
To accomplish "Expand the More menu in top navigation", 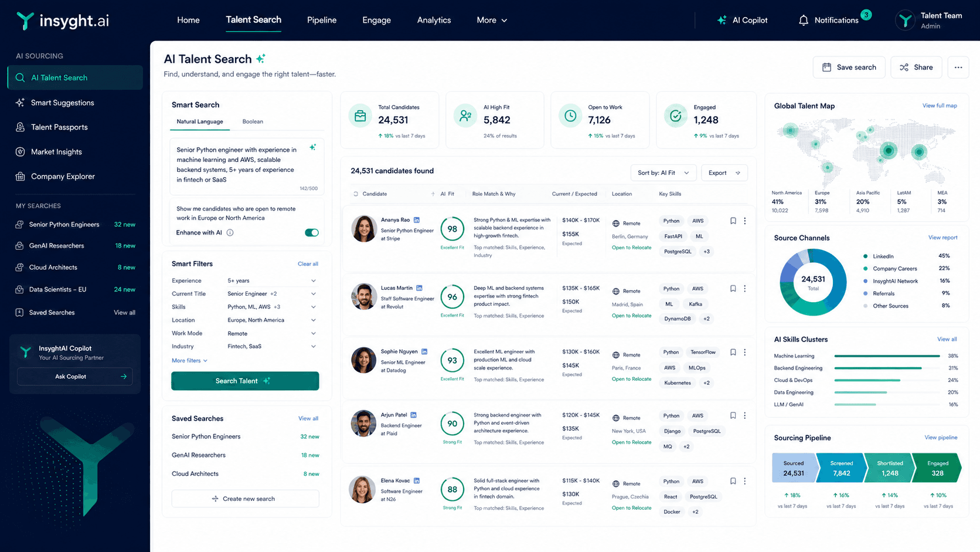I will (x=492, y=20).
